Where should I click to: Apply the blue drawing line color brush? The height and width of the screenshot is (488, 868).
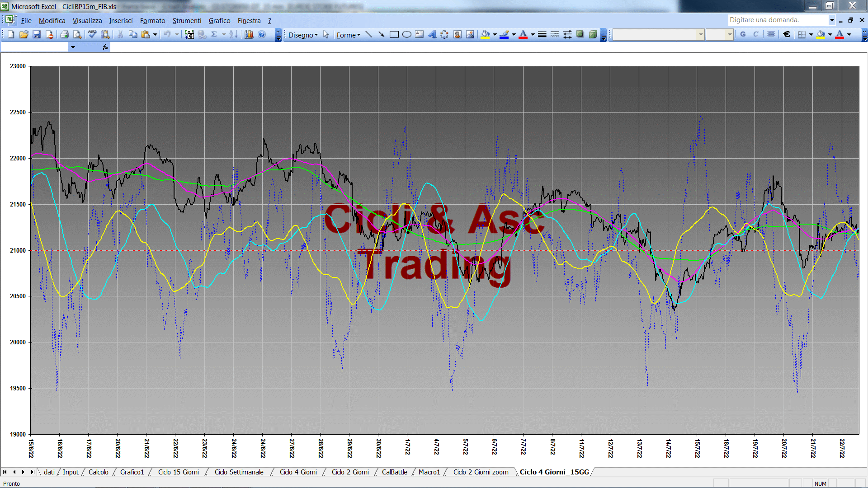[505, 34]
